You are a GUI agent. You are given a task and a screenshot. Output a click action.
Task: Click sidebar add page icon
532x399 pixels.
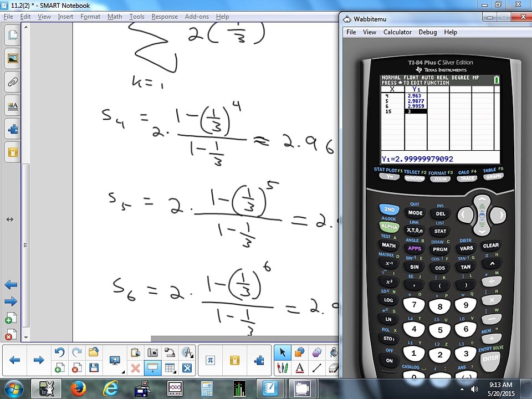point(11,318)
